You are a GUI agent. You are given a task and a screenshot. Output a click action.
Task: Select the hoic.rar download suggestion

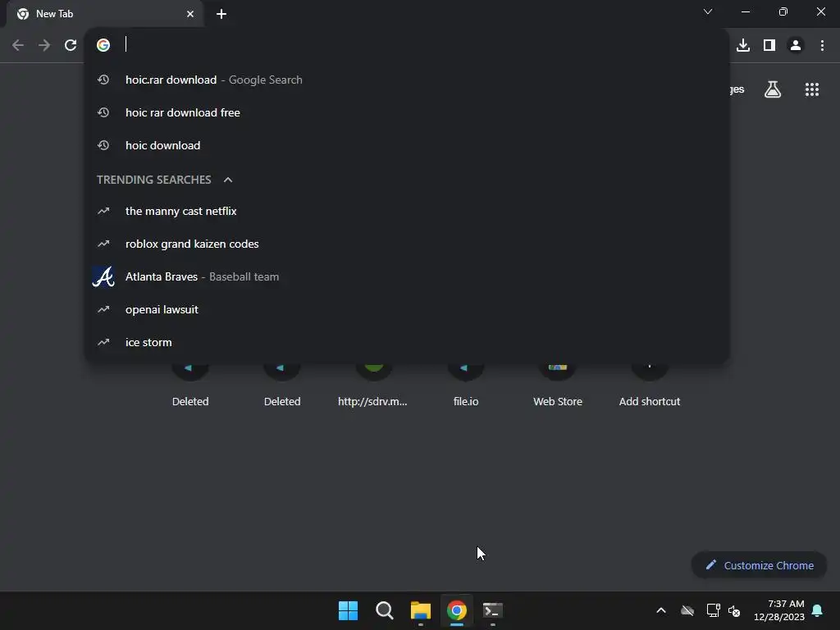[407, 80]
